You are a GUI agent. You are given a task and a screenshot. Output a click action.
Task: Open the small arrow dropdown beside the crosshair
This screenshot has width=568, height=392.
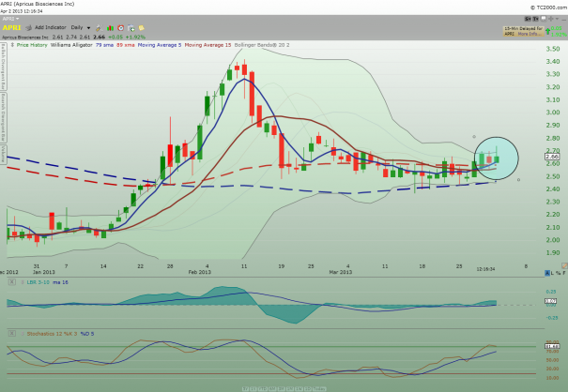557,19
